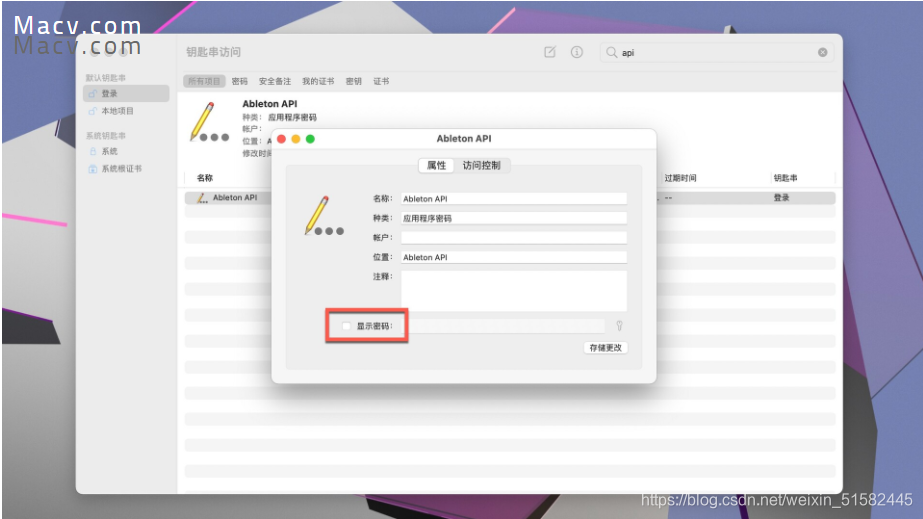This screenshot has height=519, width=923.
Task: Click the large pencil password icon in main window header
Action: coord(209,122)
